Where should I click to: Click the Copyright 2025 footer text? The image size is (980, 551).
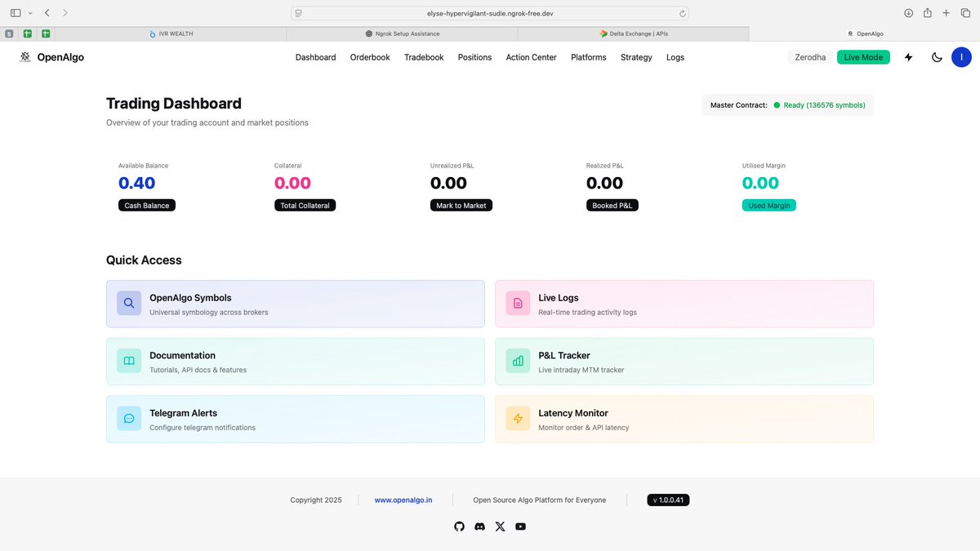pos(316,500)
